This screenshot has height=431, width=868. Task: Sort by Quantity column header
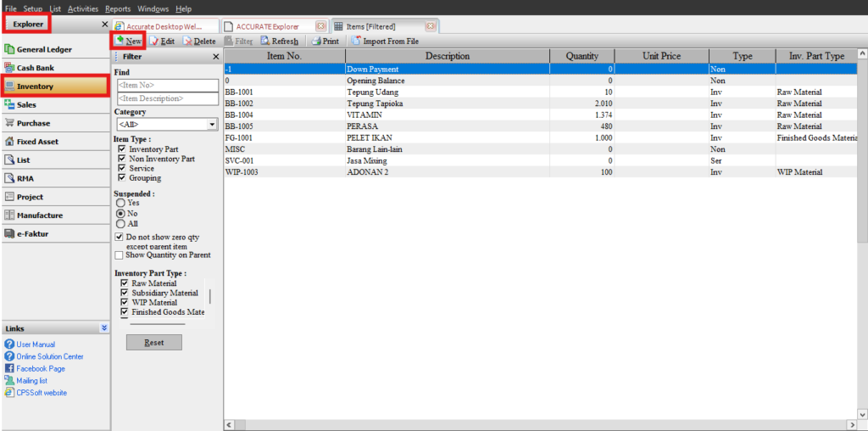coord(581,56)
